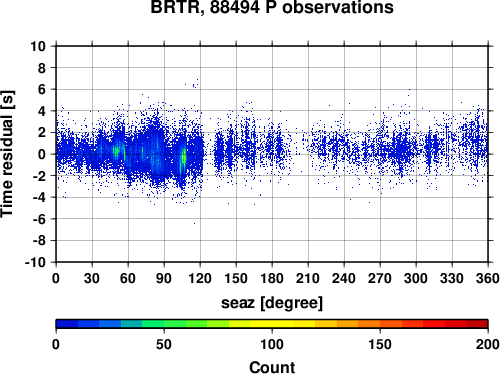Viewport: 500px width, 374px height.
Task: Click the x-axis tick label 90
Action: point(164,278)
